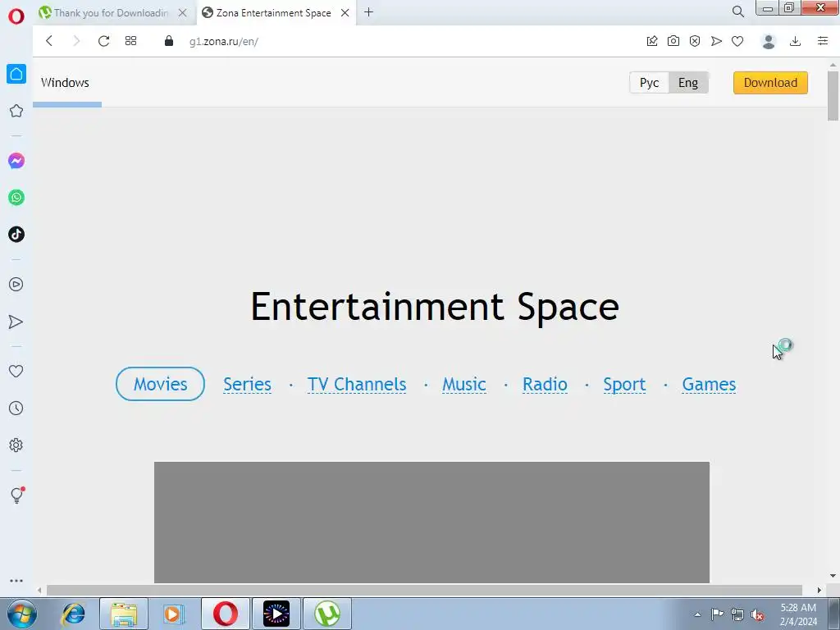Open the Series category link
The image size is (840, 630).
point(247,384)
